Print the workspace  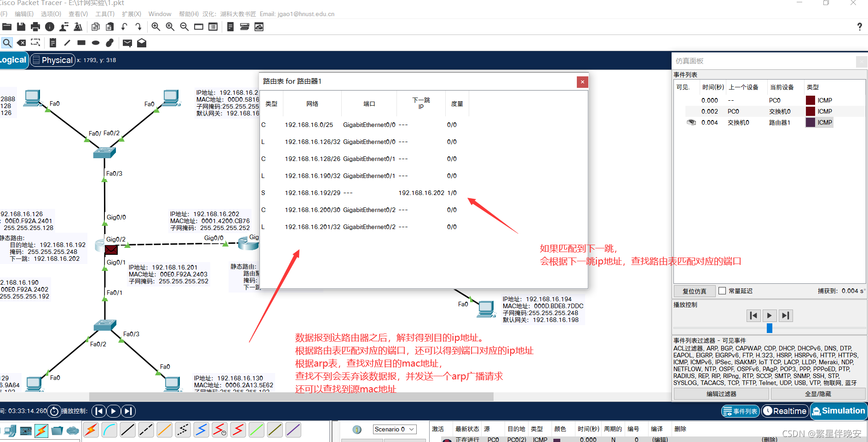(35, 27)
